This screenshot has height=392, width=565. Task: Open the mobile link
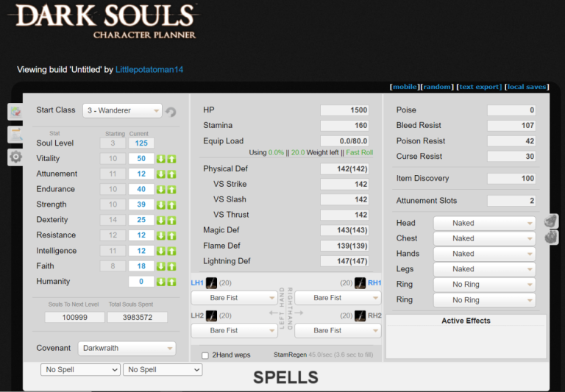point(405,87)
